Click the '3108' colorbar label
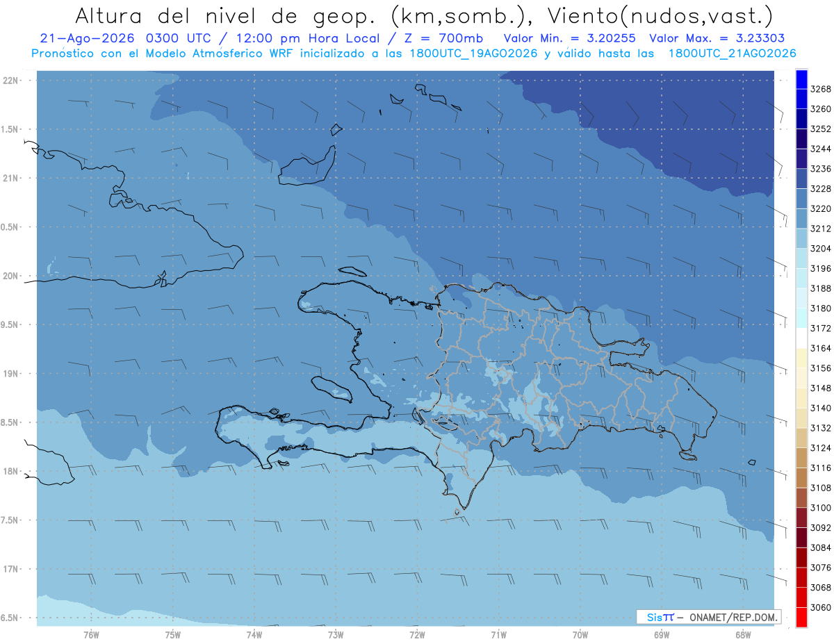The image size is (834, 644). [x=821, y=488]
